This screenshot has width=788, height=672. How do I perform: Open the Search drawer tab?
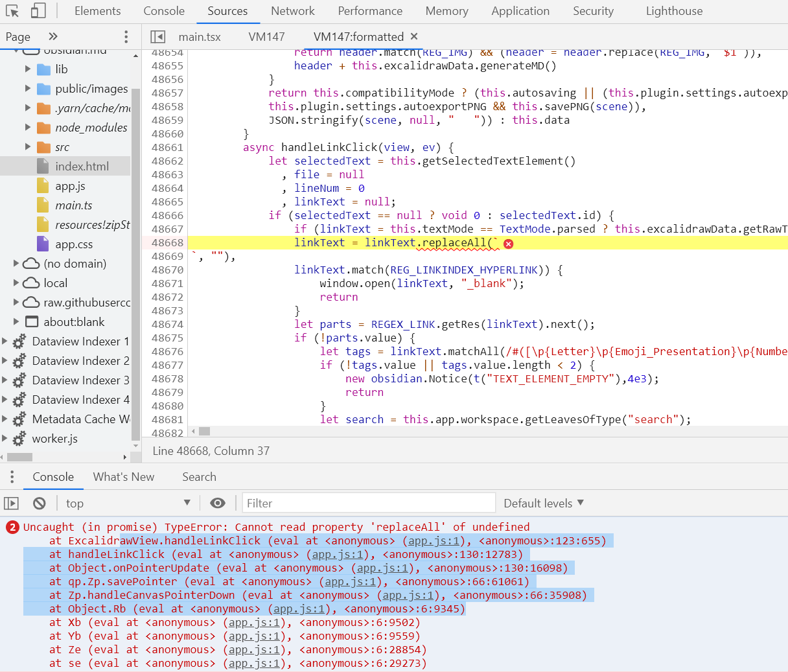point(199,477)
